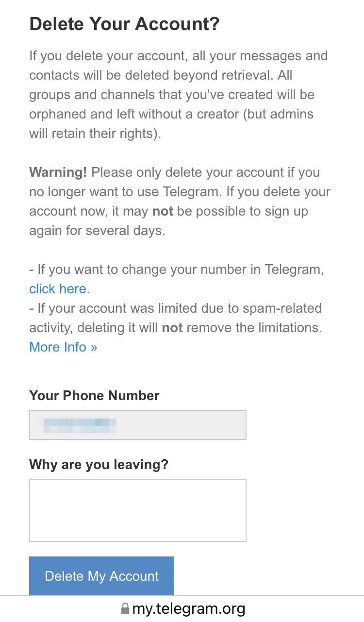Open the "More Info »" link

63,347
